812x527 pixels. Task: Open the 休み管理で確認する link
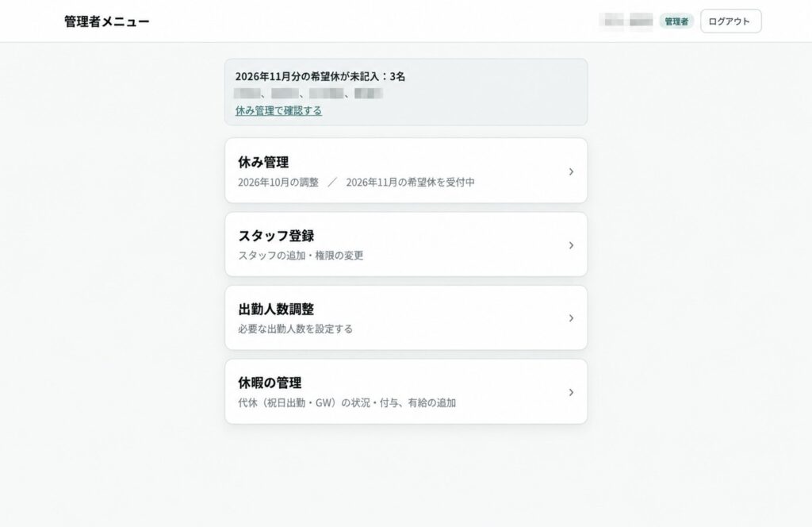tap(278, 110)
